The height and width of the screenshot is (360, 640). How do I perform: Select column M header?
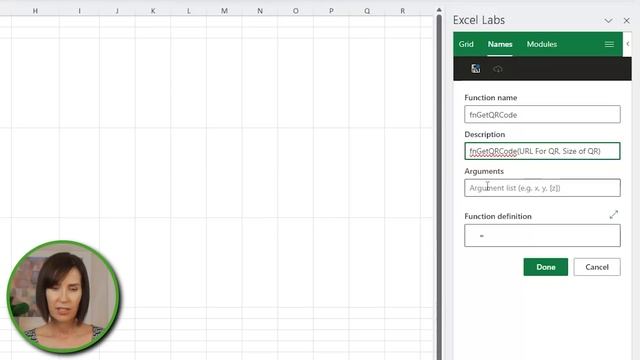[x=224, y=11]
